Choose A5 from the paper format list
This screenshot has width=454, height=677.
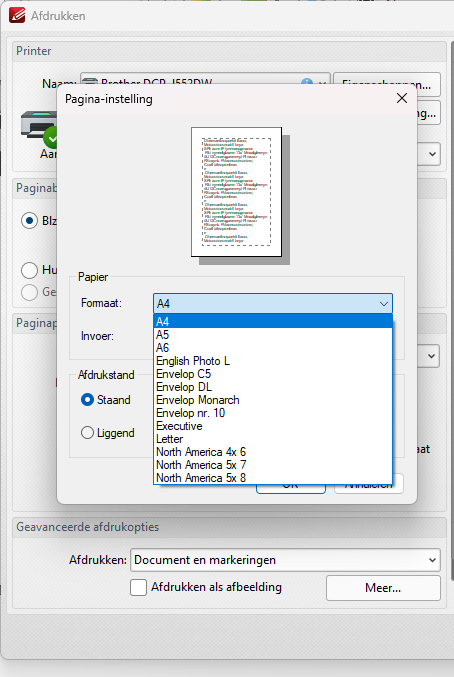[273, 335]
